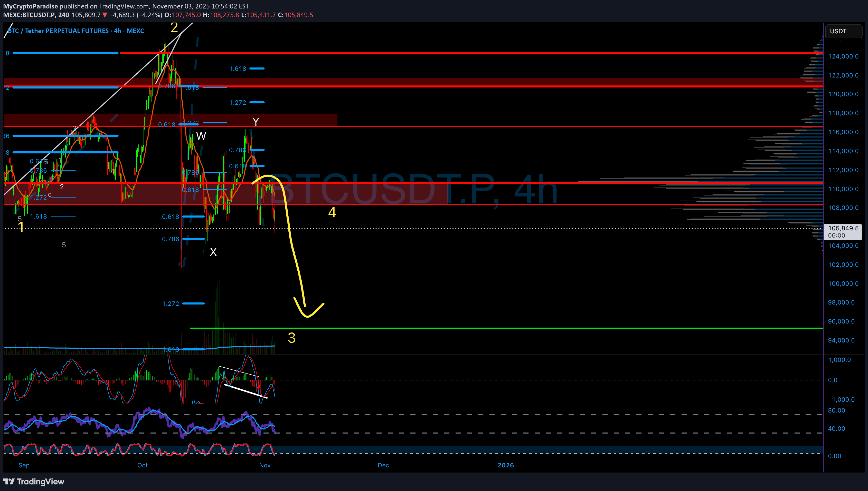Screen dimensions: 868x491
Task: Click the 2026 label on time axis
Action: 506,465
